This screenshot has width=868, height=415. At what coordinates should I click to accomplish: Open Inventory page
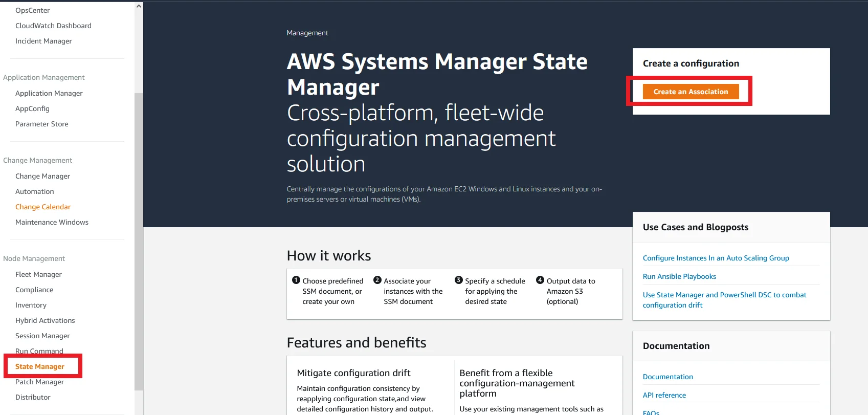tap(31, 305)
